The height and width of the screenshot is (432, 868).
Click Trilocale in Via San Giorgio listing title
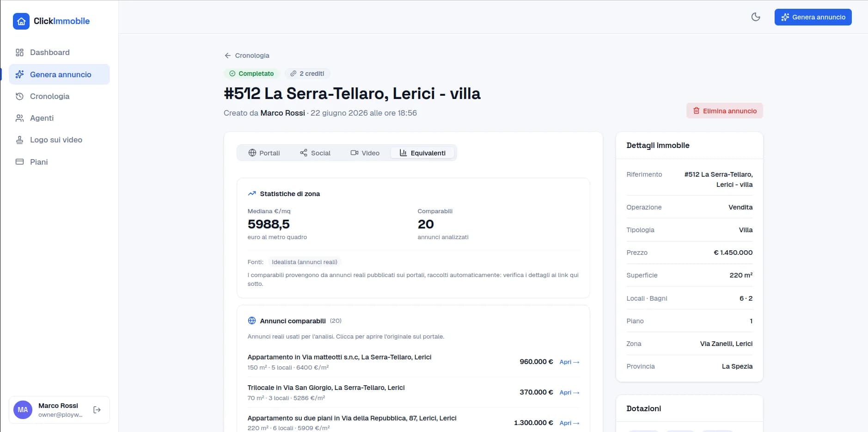point(326,388)
